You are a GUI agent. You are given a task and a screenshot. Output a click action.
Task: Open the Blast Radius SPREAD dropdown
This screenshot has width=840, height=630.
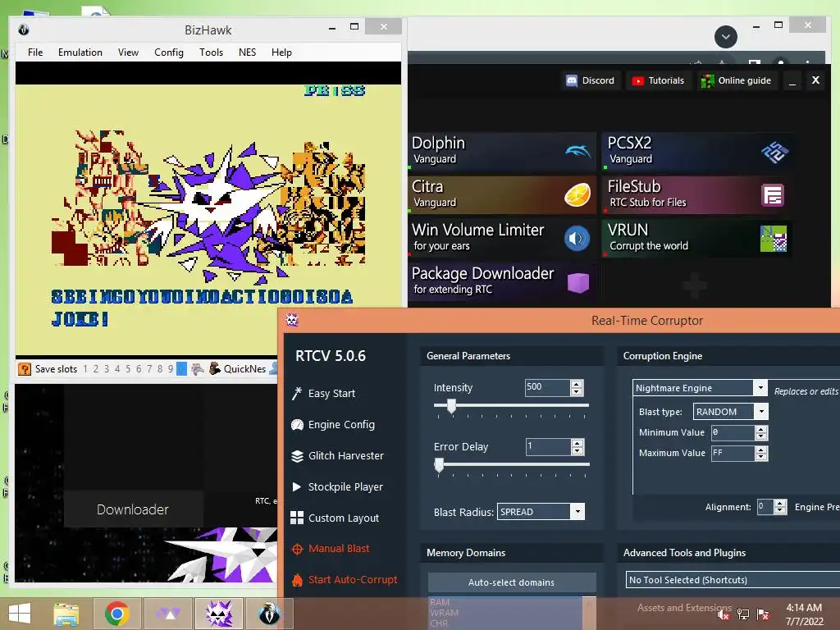coord(577,512)
